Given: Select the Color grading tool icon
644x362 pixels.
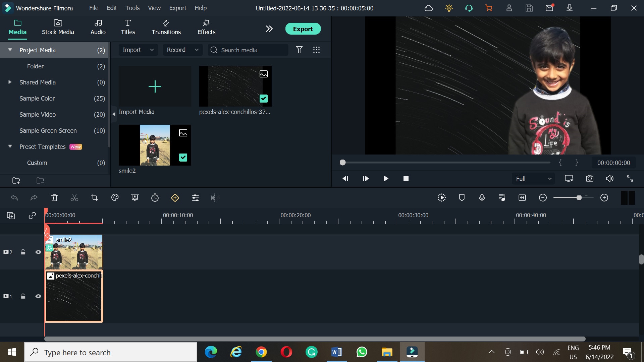Looking at the screenshot, I should click(x=115, y=197).
